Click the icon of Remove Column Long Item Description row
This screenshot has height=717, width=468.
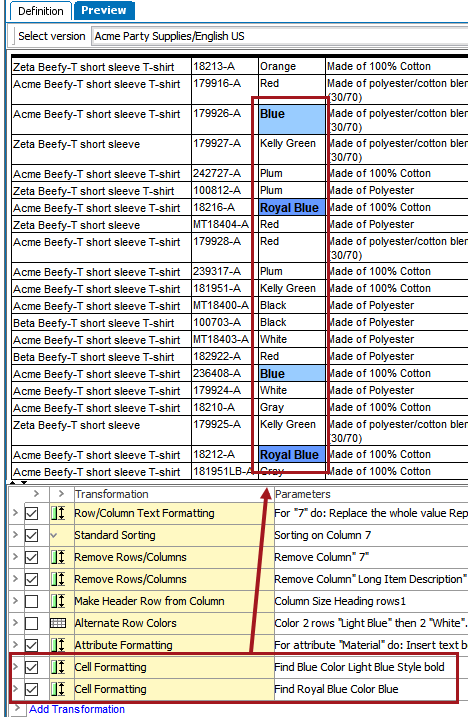click(58, 579)
